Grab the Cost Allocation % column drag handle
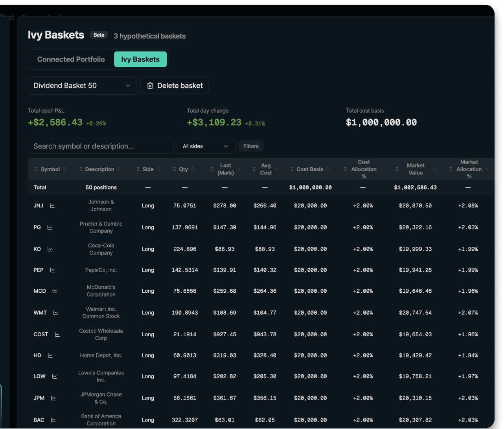504x429 pixels. pos(346,169)
